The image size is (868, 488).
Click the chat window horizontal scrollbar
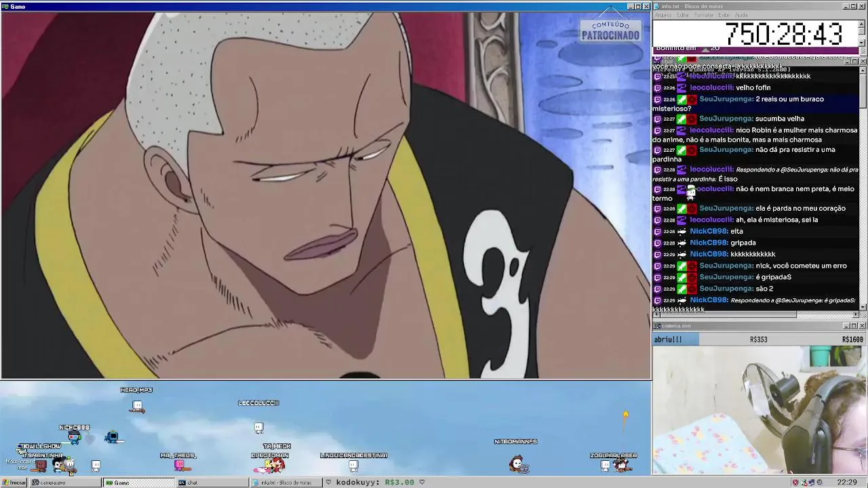tap(755, 314)
